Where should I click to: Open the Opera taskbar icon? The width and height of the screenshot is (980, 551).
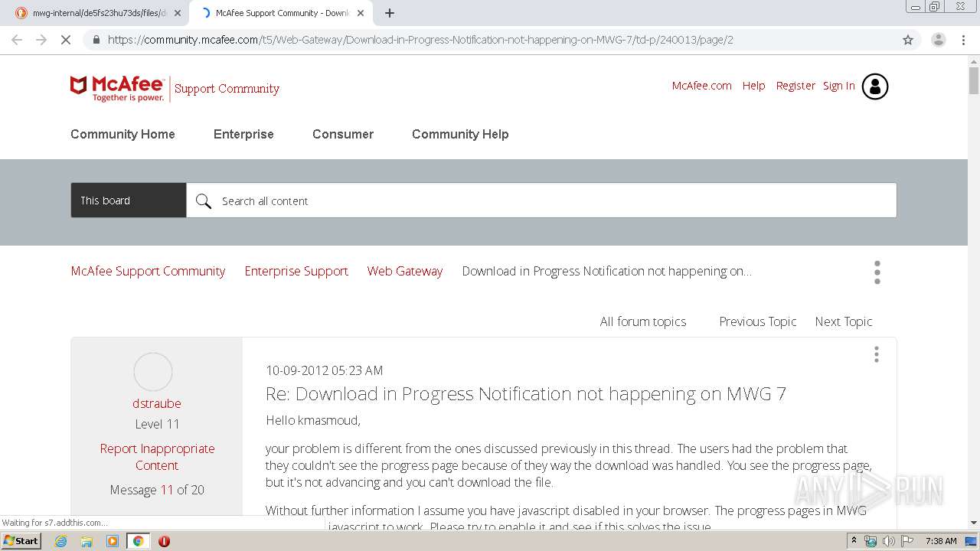point(164,541)
